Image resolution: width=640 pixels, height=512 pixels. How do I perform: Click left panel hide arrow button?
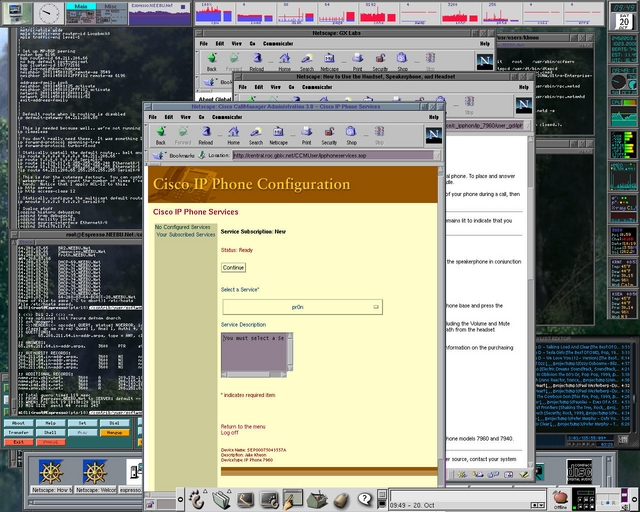[180, 499]
